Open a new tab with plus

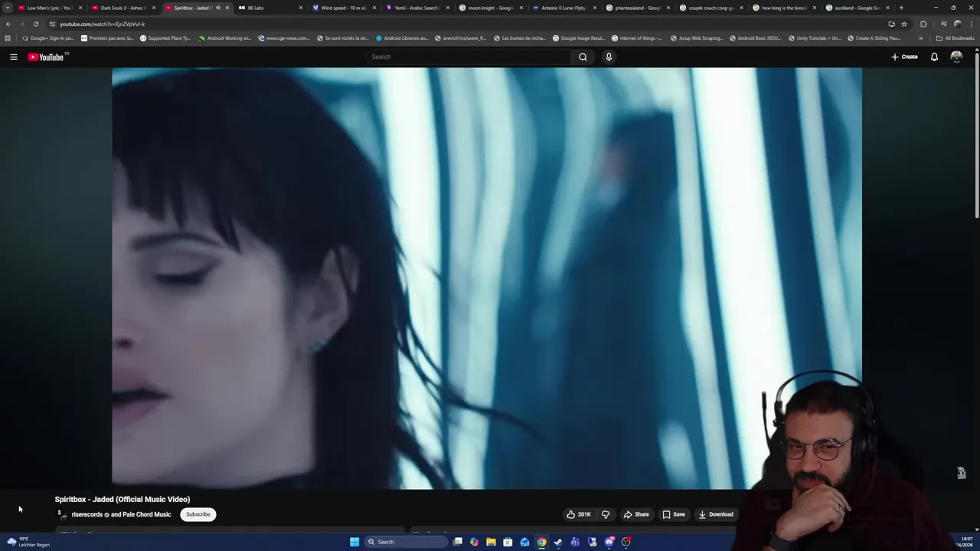pos(901,8)
